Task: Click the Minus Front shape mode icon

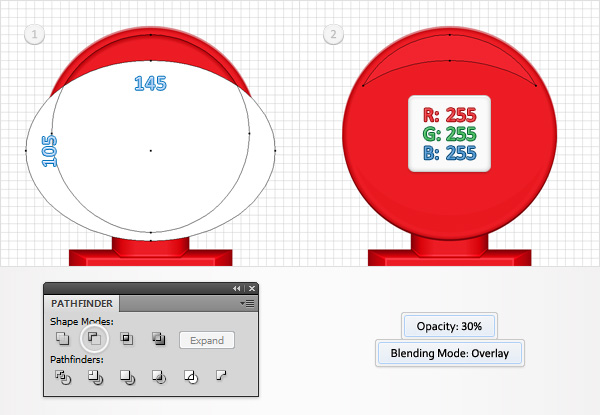Action: (x=94, y=339)
